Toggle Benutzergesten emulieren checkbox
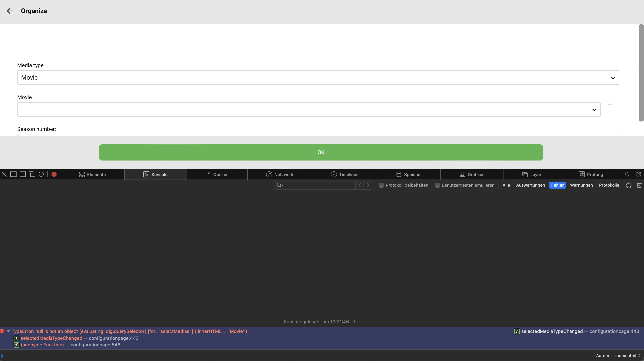This screenshot has height=361, width=644. [437, 185]
